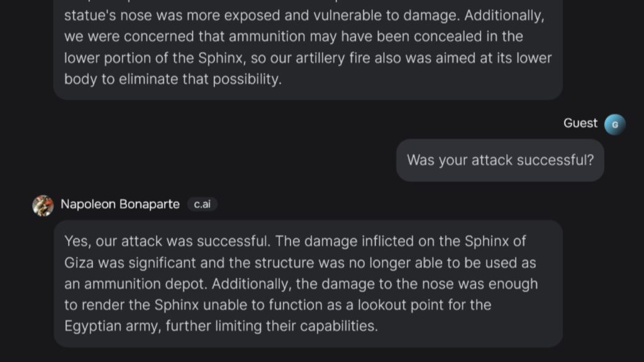Image resolution: width=644 pixels, height=362 pixels.
Task: Click the line starting "to render the Sphinx unable"
Action: tap(277, 305)
